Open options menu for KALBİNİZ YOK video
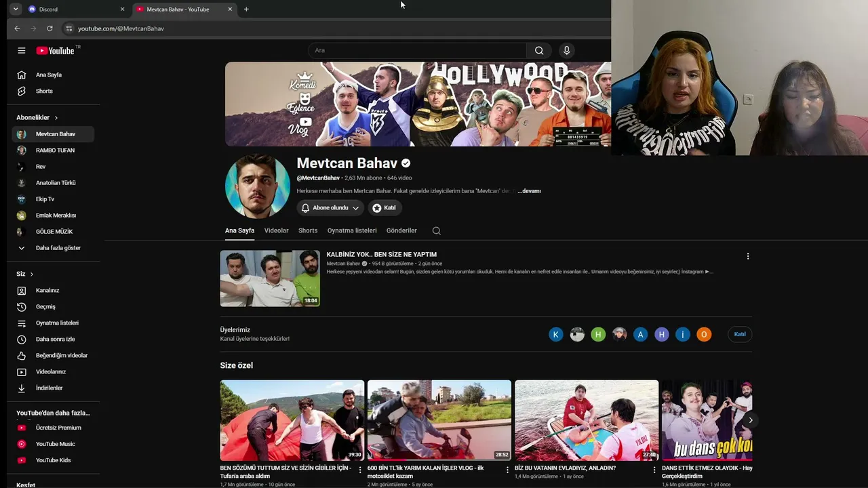Image resolution: width=868 pixels, height=488 pixels. coord(748,256)
